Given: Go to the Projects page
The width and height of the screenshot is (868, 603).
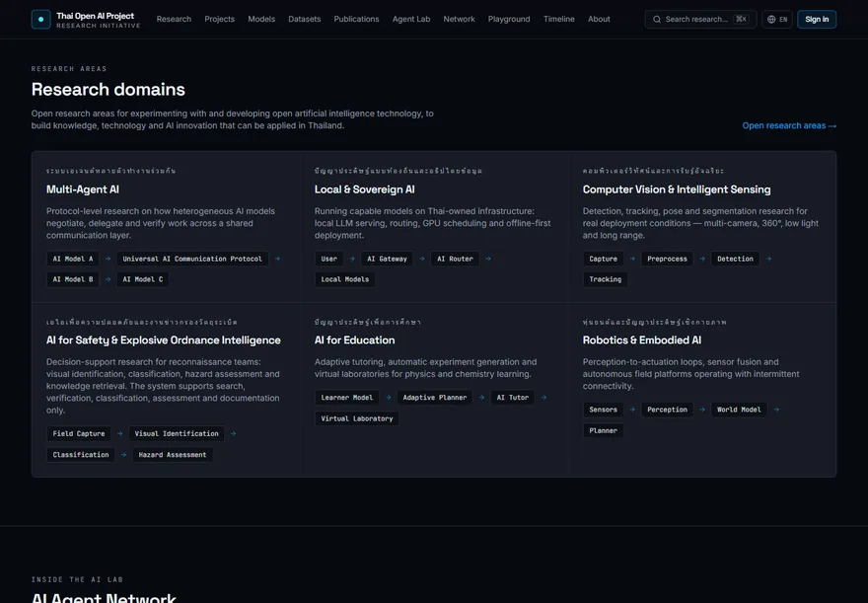Looking at the screenshot, I should click(x=219, y=20).
